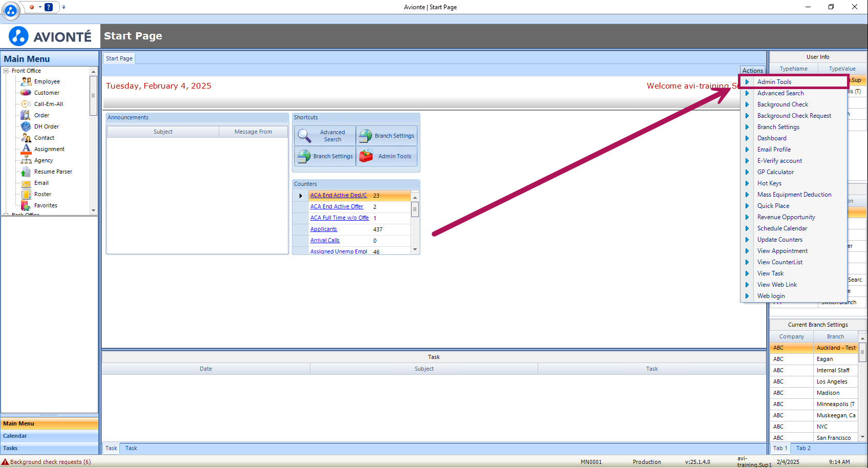868x468 pixels.
Task: Open ACA Full Time w/o Offe link
Action: (340, 218)
